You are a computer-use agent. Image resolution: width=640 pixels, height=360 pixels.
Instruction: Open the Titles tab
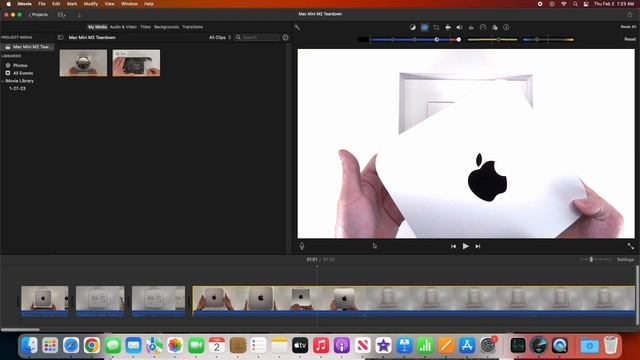pos(146,27)
